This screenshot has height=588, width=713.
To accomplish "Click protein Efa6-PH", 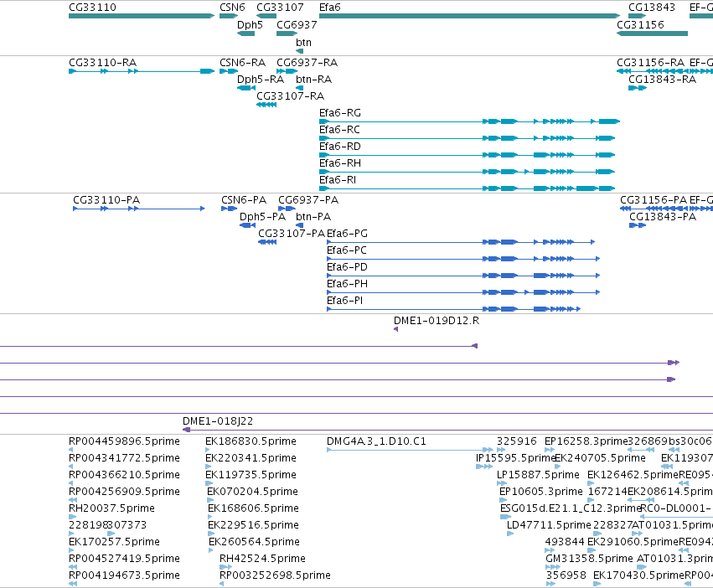I will click(x=463, y=292).
